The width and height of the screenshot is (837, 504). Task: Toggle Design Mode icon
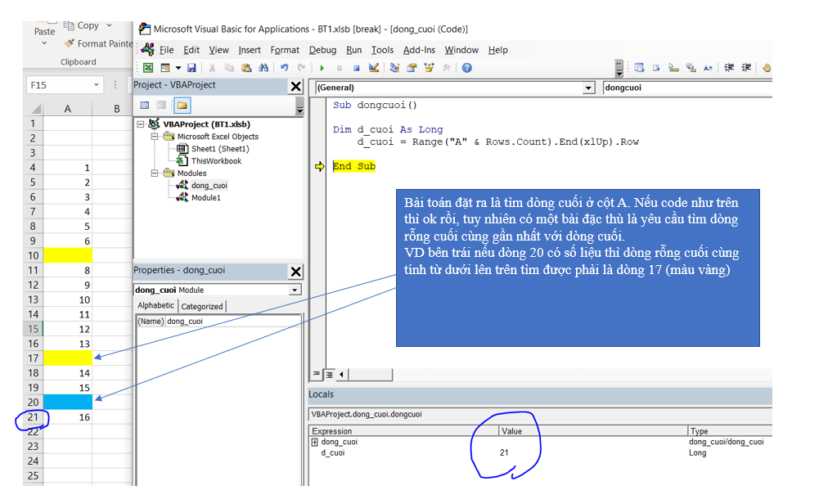pyautogui.click(x=374, y=68)
